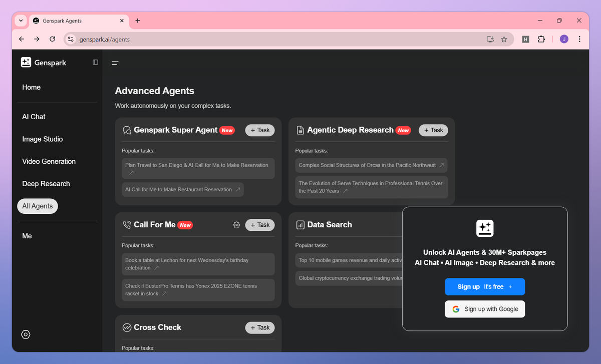601x364 pixels.
Task: Collapse sidebar using the panel toggle icon
Action: 95,62
